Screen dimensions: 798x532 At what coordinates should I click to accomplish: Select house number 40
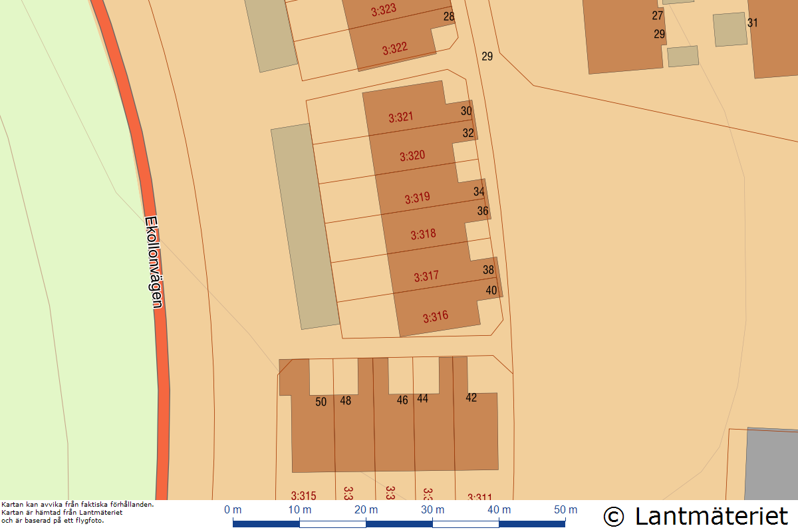coord(491,290)
